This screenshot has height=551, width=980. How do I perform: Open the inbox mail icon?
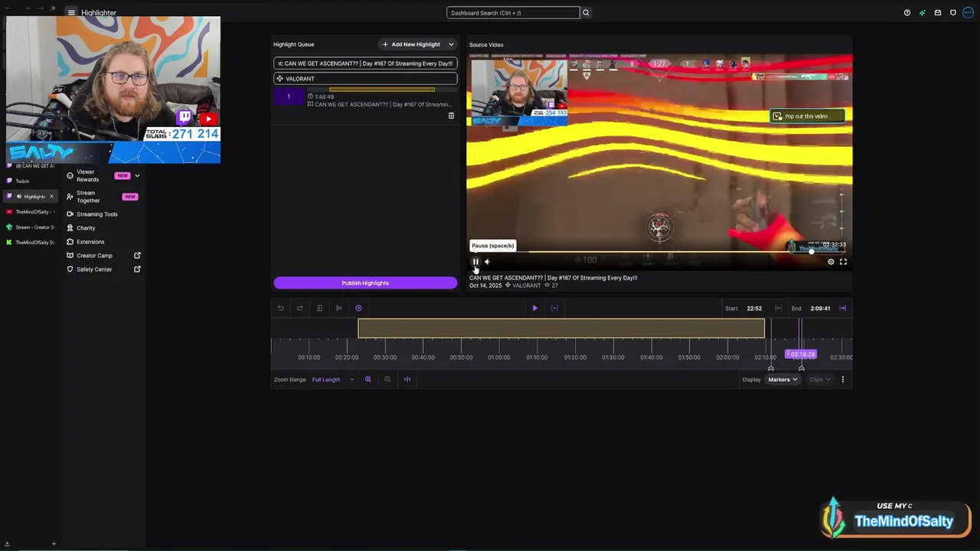point(938,12)
